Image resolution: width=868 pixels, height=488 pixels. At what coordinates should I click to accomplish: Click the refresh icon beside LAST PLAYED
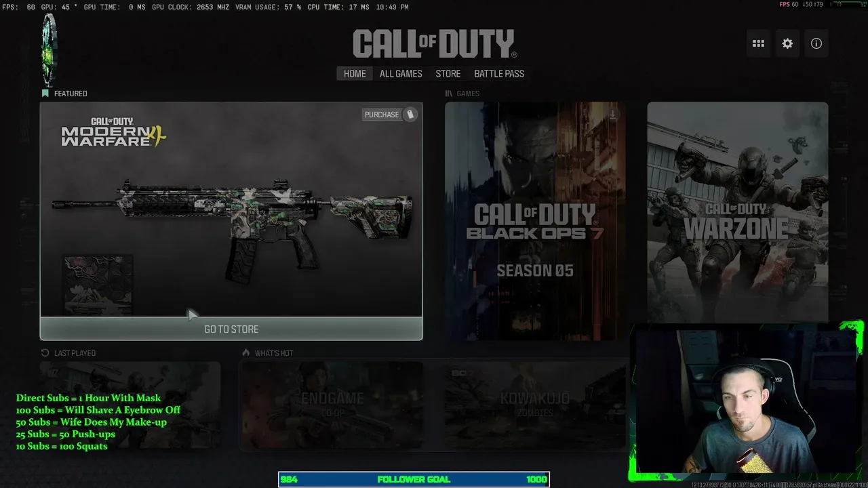coord(45,353)
